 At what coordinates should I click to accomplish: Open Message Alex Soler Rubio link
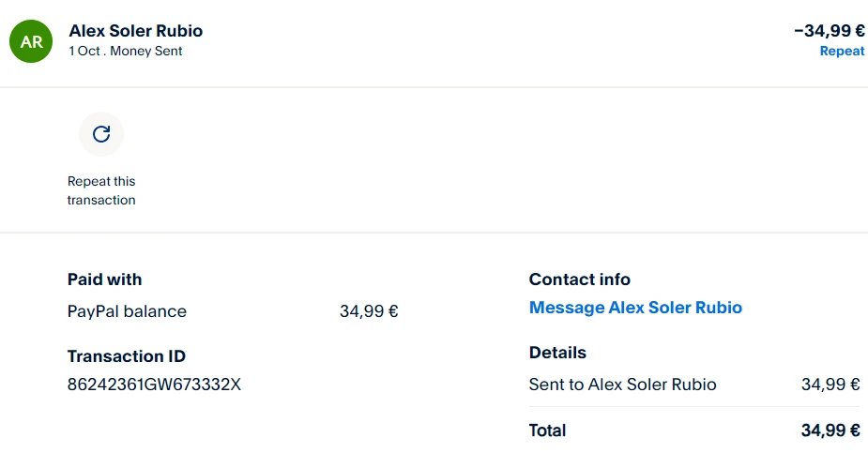pyautogui.click(x=635, y=308)
